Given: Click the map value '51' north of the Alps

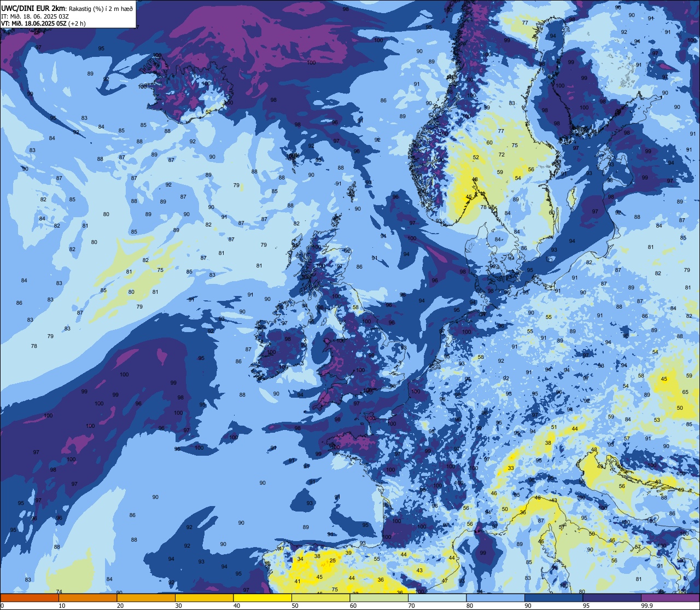Looking at the screenshot, I should click(554, 427).
